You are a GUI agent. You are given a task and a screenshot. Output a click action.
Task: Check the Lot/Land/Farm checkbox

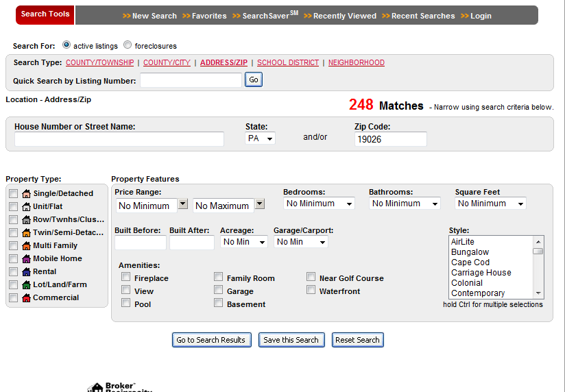(13, 284)
